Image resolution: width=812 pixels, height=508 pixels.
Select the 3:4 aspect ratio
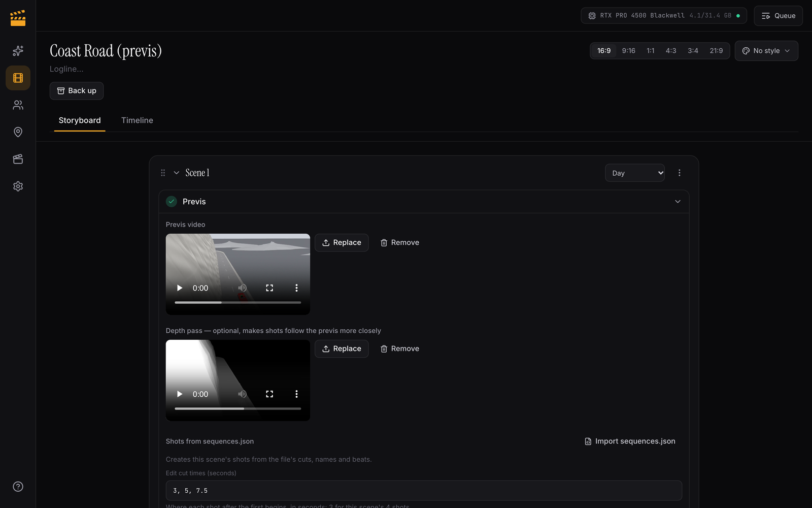click(x=693, y=51)
